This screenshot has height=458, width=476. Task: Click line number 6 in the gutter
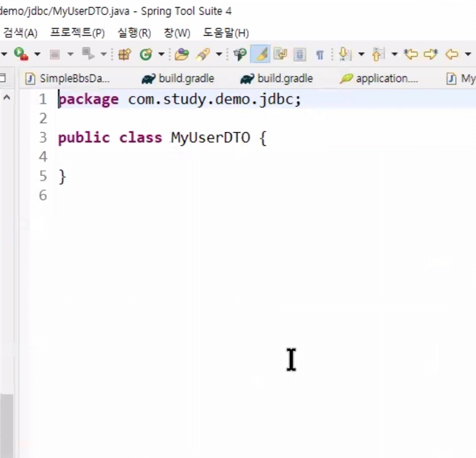43,195
